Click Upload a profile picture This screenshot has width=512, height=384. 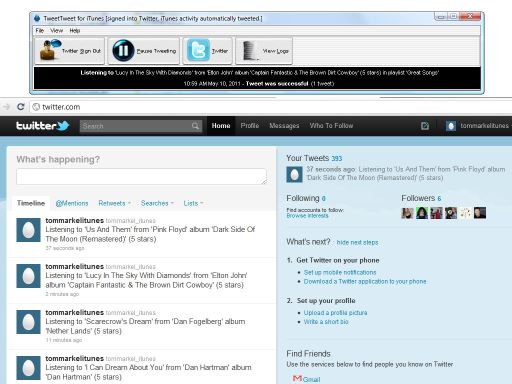335,313
